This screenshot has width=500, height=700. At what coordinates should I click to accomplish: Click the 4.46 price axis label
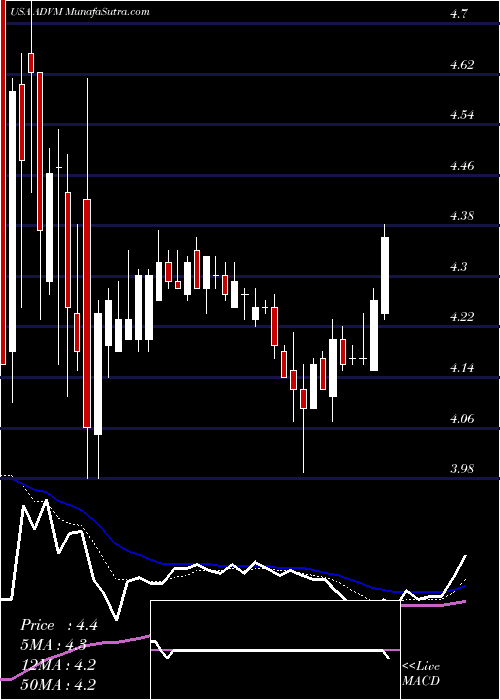click(x=462, y=166)
